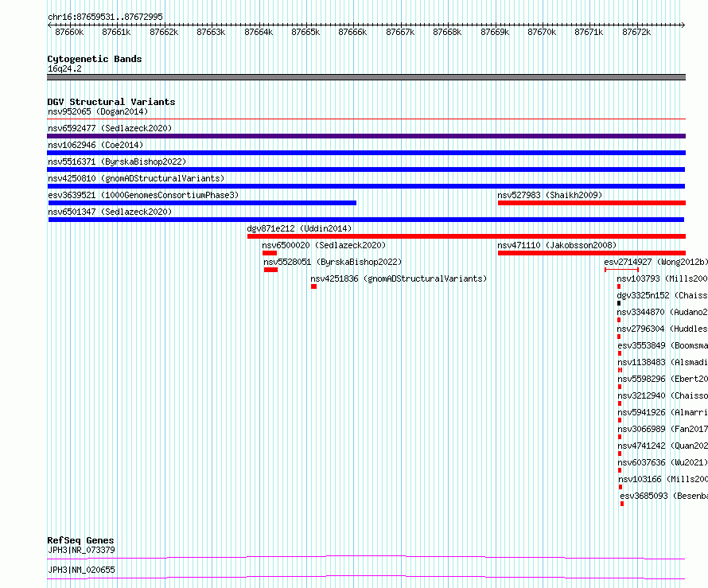The width and height of the screenshot is (708, 588).
Task: Click the blue nsv5516371 variant bar
Action: (x=366, y=169)
